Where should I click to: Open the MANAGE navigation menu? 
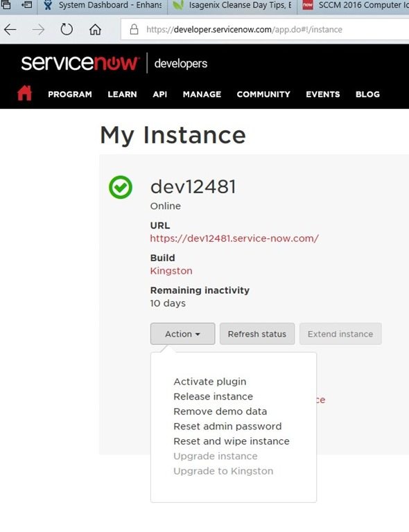tap(202, 94)
